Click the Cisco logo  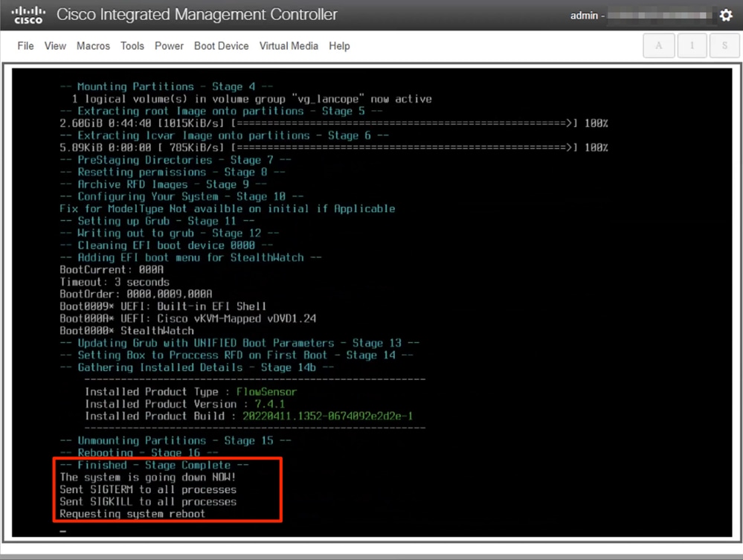click(x=28, y=15)
